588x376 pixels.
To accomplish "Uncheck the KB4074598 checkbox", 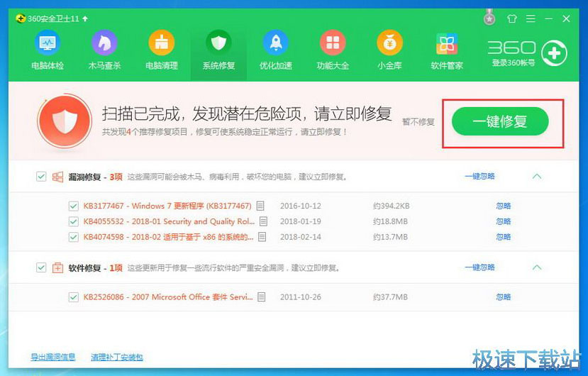I will [x=74, y=237].
